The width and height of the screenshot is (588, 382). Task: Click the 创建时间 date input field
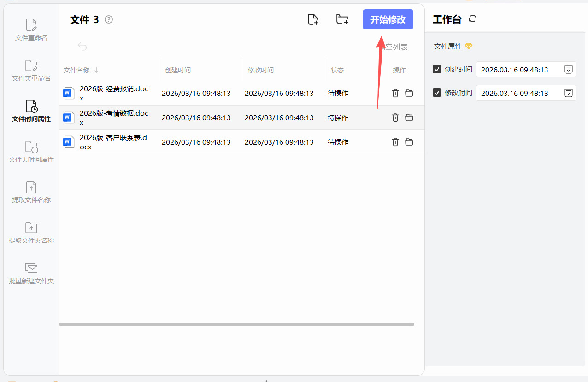click(526, 70)
